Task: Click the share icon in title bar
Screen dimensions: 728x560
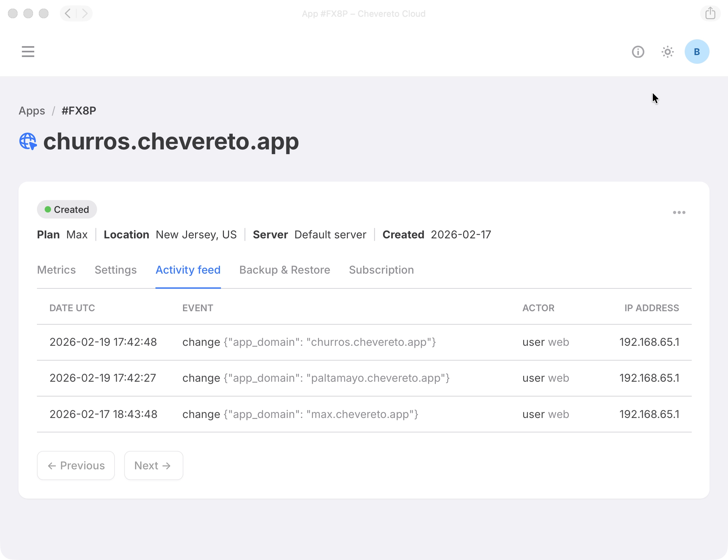Action: [x=710, y=13]
